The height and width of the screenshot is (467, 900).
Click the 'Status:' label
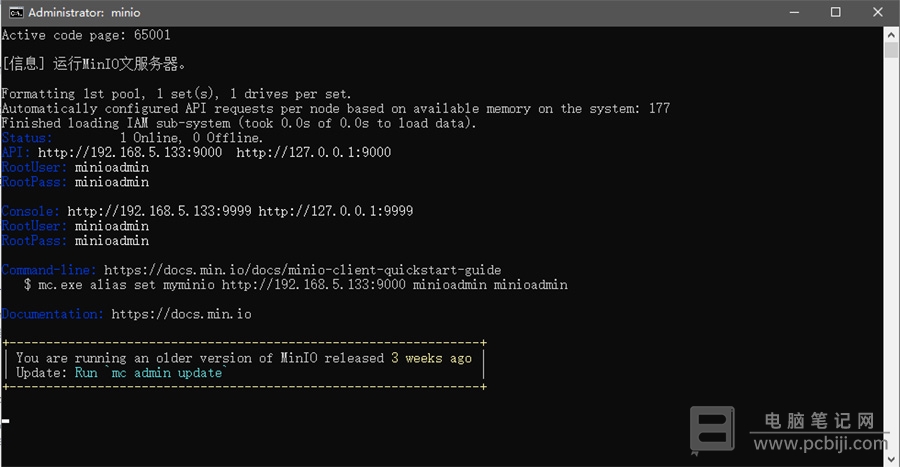coord(27,138)
